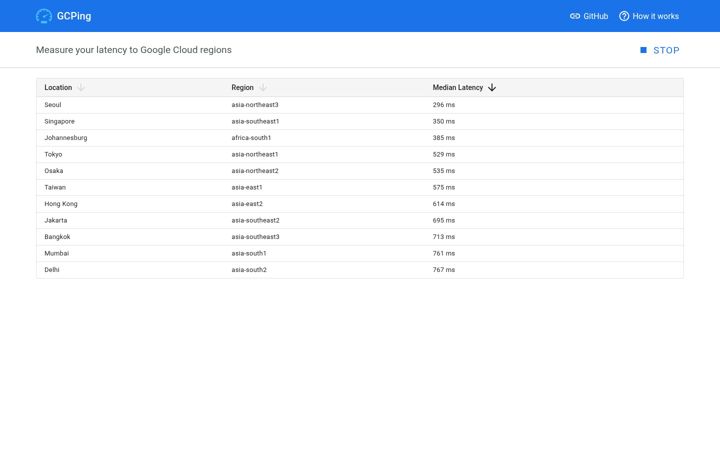
Task: Click the 296 ms latency value
Action: tap(444, 105)
